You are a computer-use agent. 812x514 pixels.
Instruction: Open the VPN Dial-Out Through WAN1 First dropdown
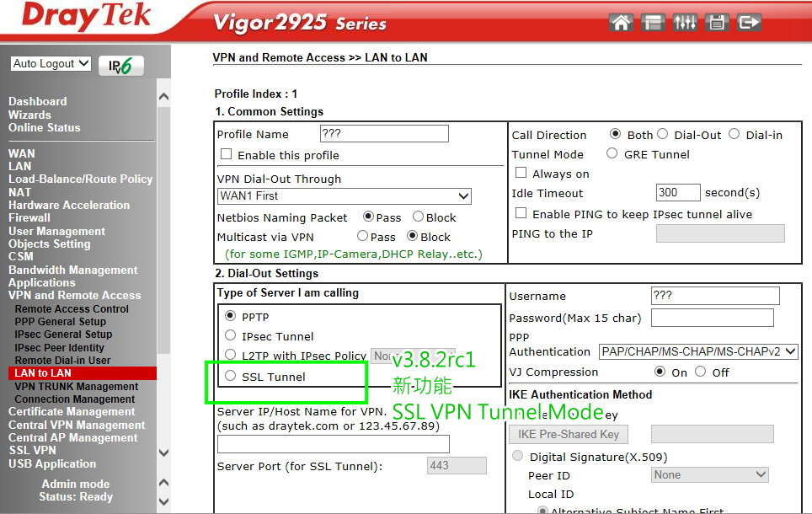click(345, 195)
